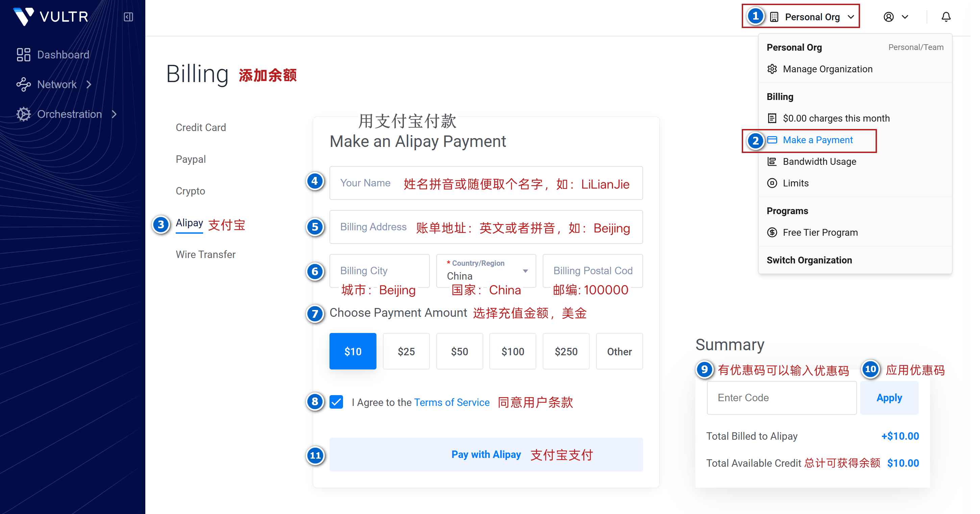Choose the $25 payment amount

406,351
